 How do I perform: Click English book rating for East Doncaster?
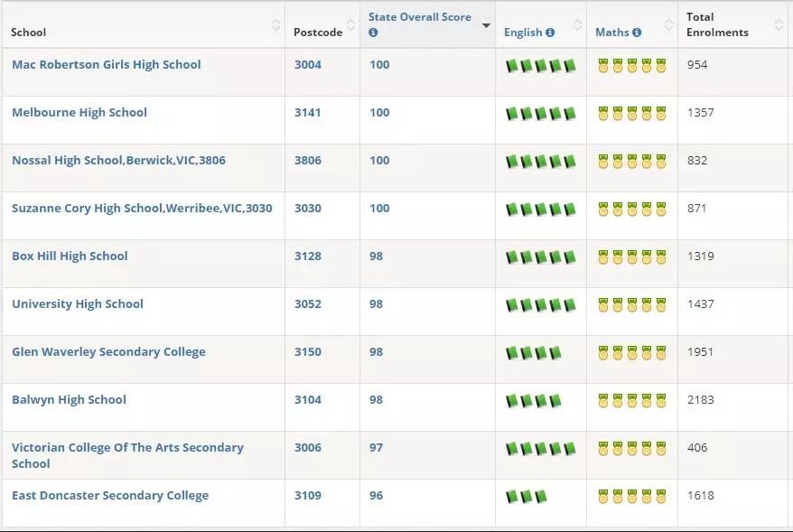point(527,496)
